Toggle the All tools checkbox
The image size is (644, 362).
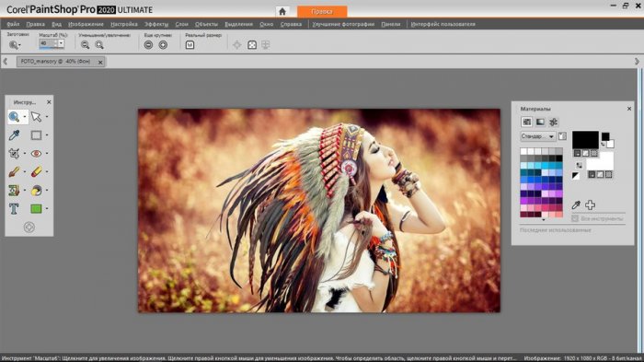click(x=575, y=218)
